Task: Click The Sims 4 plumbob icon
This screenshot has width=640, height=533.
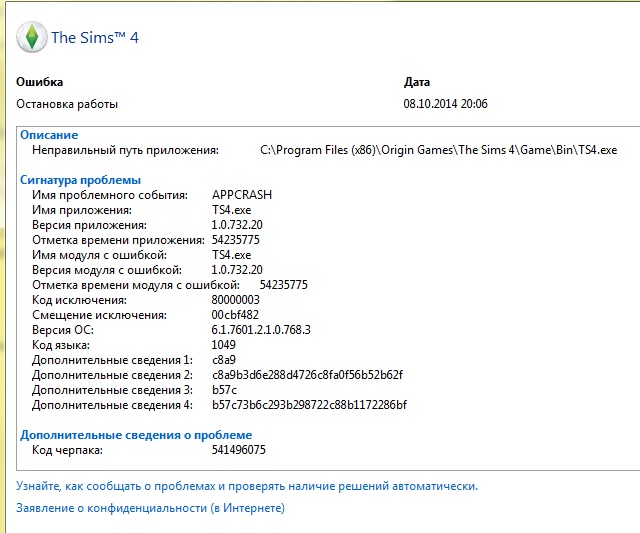Action: point(31,38)
